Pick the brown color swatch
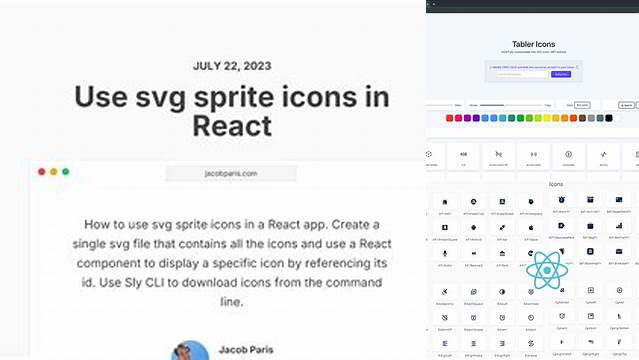This screenshot has width=639, height=360. 582,118
